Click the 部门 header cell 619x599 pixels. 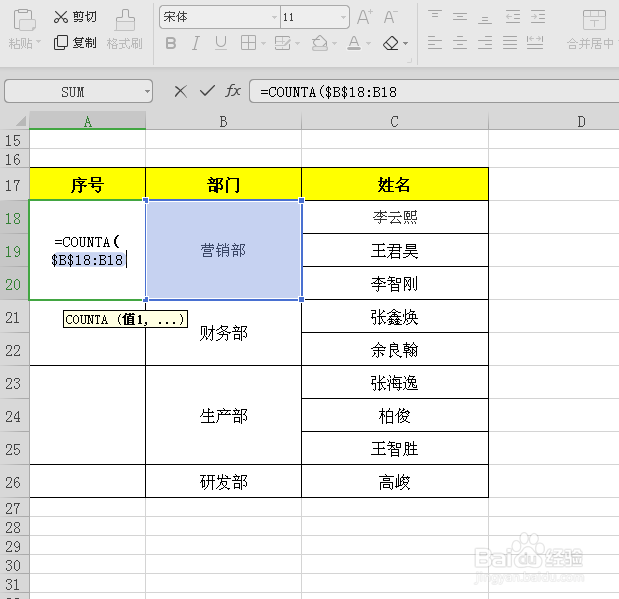223,184
